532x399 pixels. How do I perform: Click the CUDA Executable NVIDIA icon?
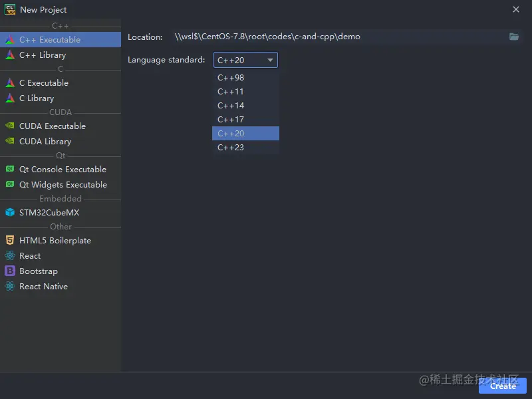point(10,126)
